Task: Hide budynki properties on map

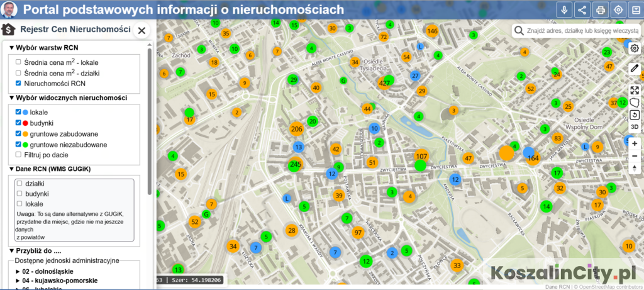Action: (18, 123)
